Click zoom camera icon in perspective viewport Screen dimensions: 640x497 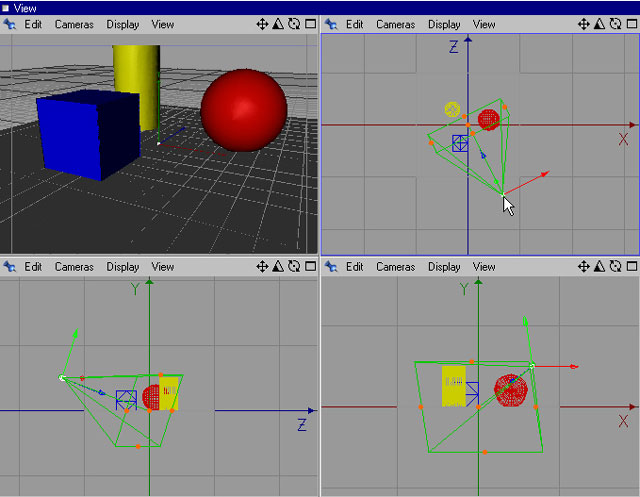coord(278,24)
